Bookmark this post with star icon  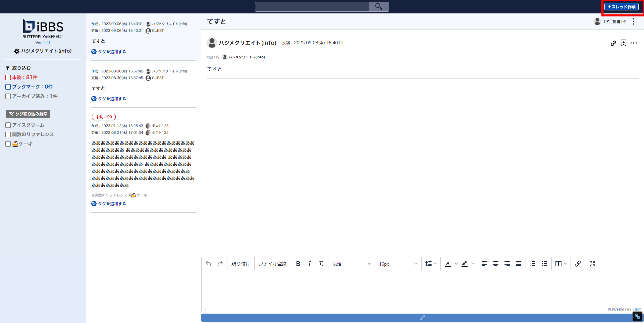(x=623, y=43)
